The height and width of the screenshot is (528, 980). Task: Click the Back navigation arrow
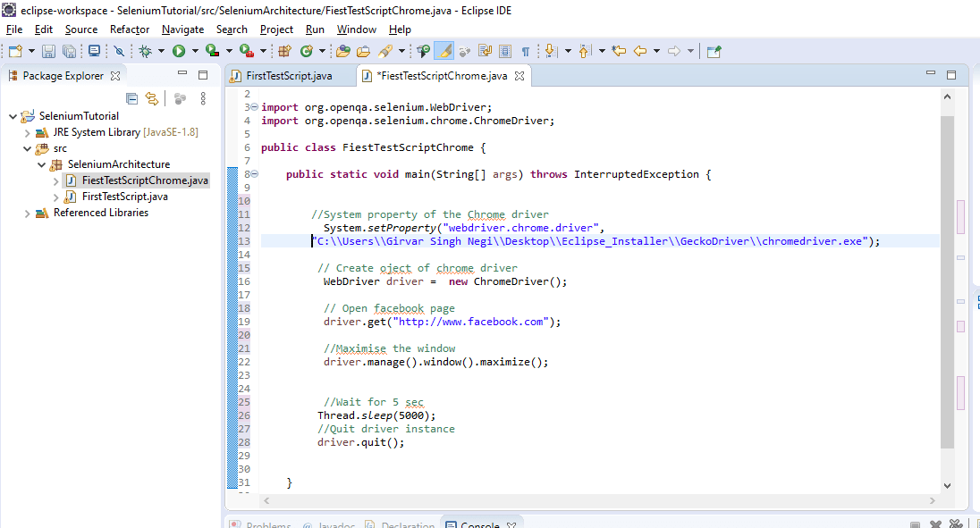640,51
